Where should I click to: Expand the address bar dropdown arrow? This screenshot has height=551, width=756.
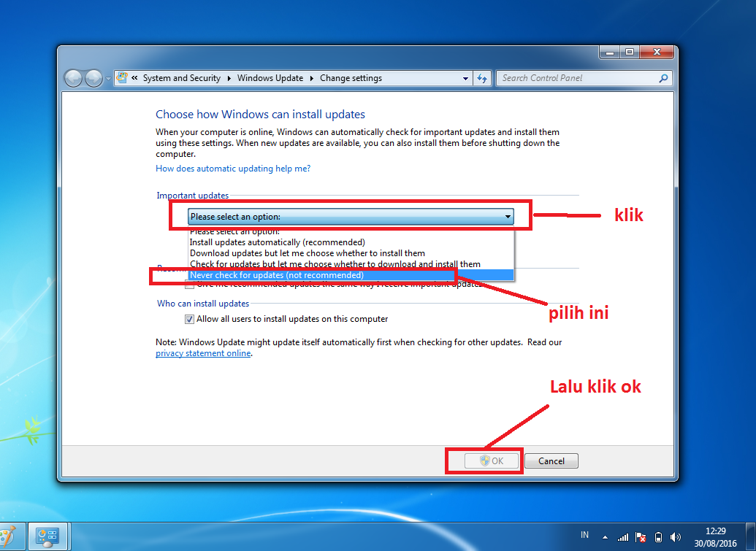pyautogui.click(x=465, y=78)
